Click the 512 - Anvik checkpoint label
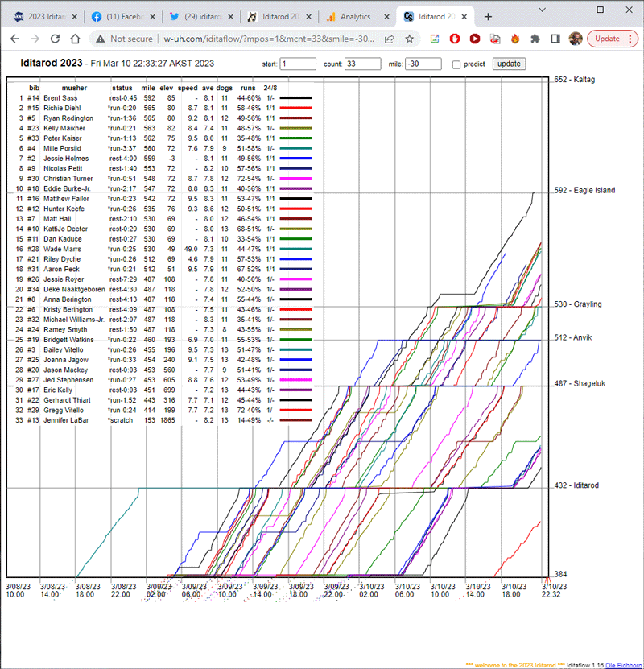This screenshot has height=669, width=644. [573, 337]
